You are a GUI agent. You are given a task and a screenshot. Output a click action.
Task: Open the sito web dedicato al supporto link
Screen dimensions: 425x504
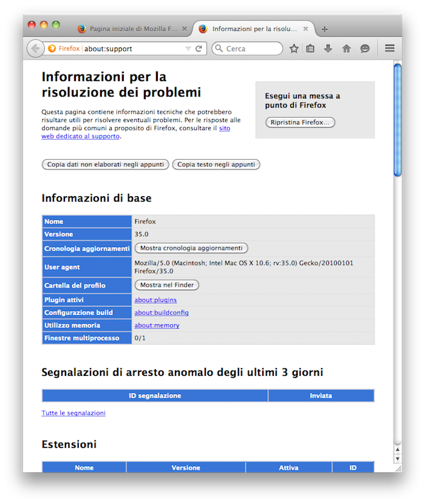(80, 136)
